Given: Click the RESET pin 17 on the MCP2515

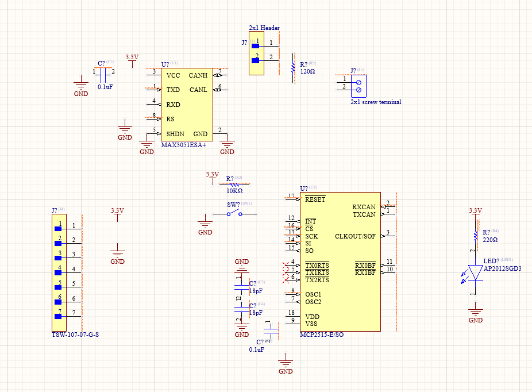Looking at the screenshot, I should [x=292, y=199].
